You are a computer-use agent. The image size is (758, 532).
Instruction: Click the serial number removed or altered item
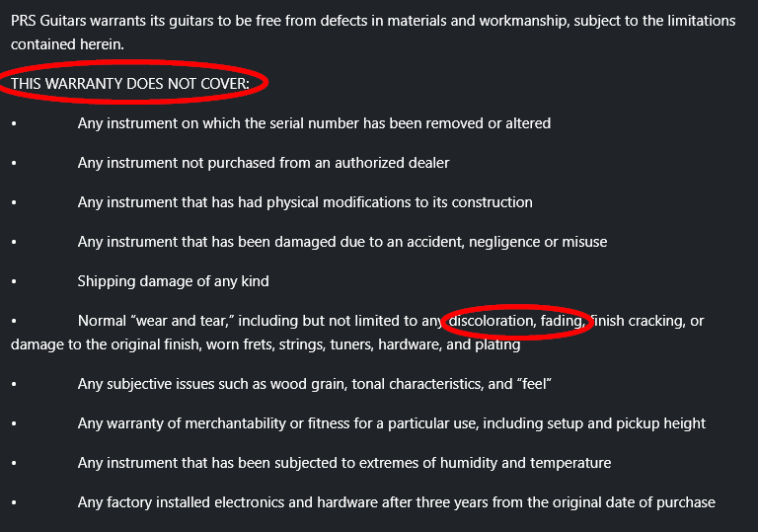point(314,123)
